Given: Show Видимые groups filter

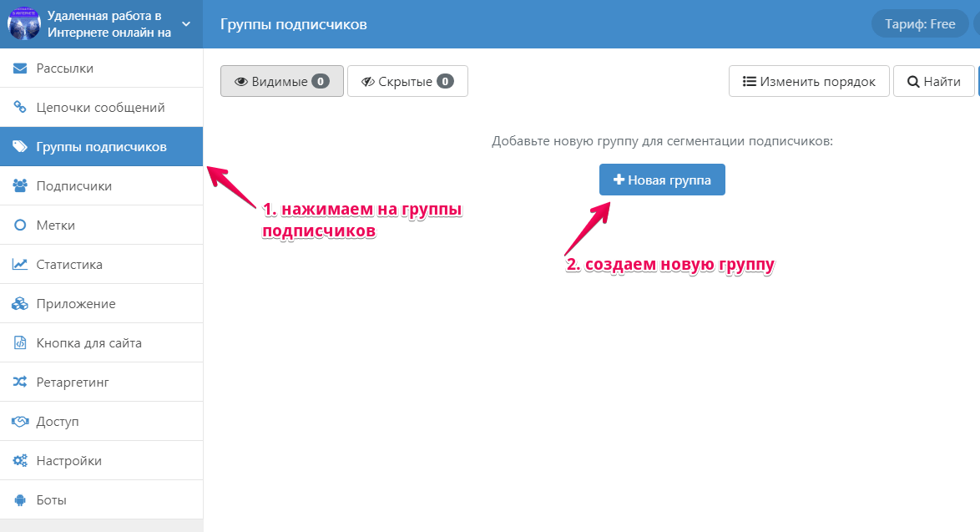Looking at the screenshot, I should [x=281, y=82].
